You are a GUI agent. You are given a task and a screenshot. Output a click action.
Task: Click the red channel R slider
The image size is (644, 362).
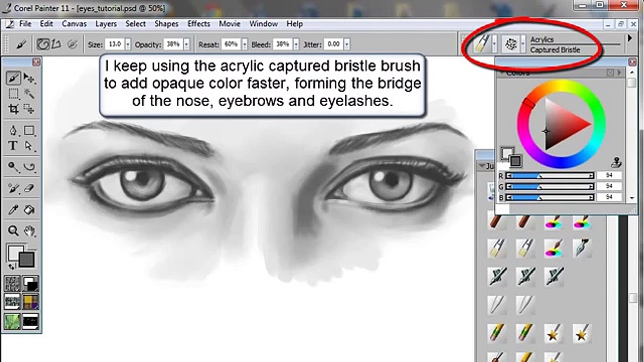point(550,176)
